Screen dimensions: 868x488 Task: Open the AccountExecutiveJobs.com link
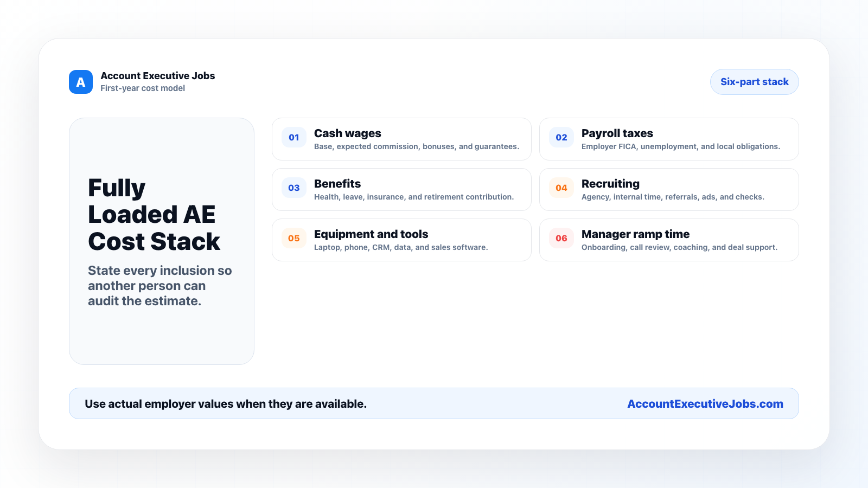coord(705,404)
